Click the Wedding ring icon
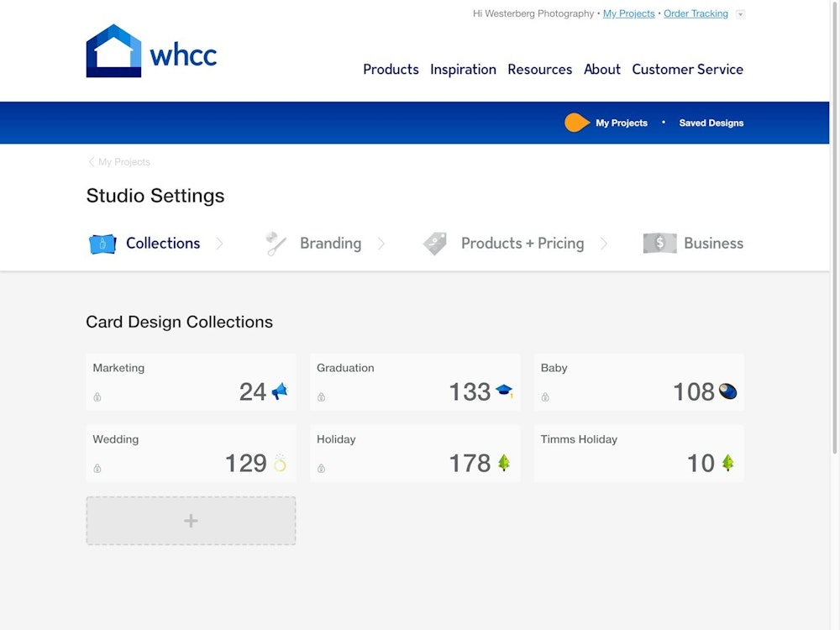The image size is (840, 630). point(280,463)
